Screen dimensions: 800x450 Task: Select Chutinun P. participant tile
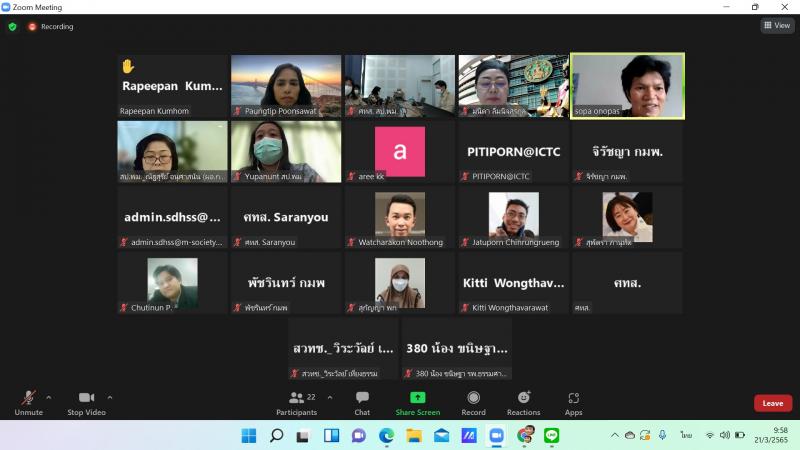[172, 283]
